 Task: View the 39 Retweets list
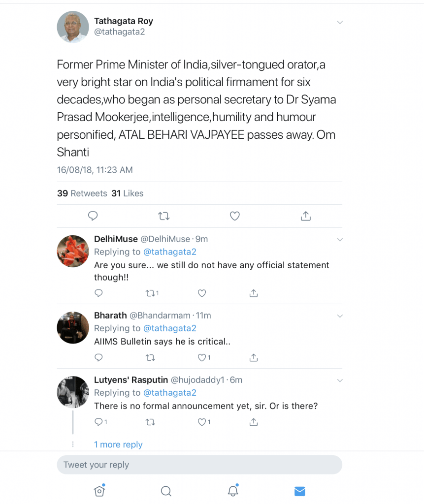(82, 193)
